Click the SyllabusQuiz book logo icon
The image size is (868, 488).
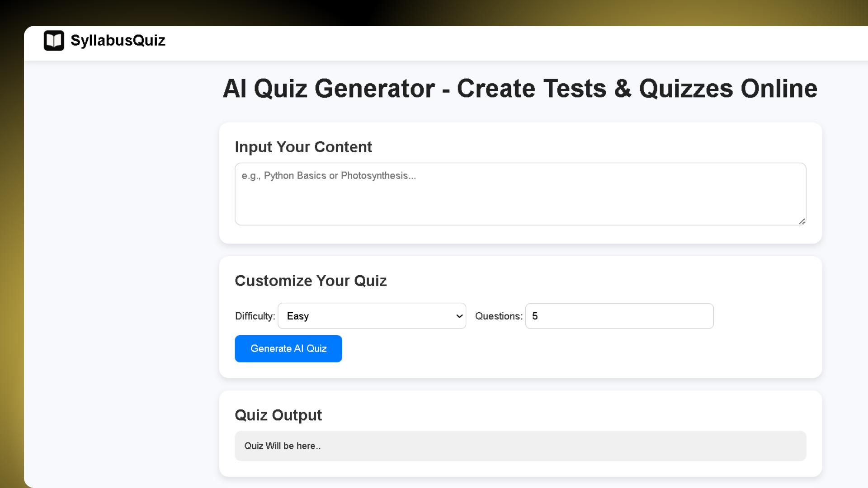coord(54,41)
